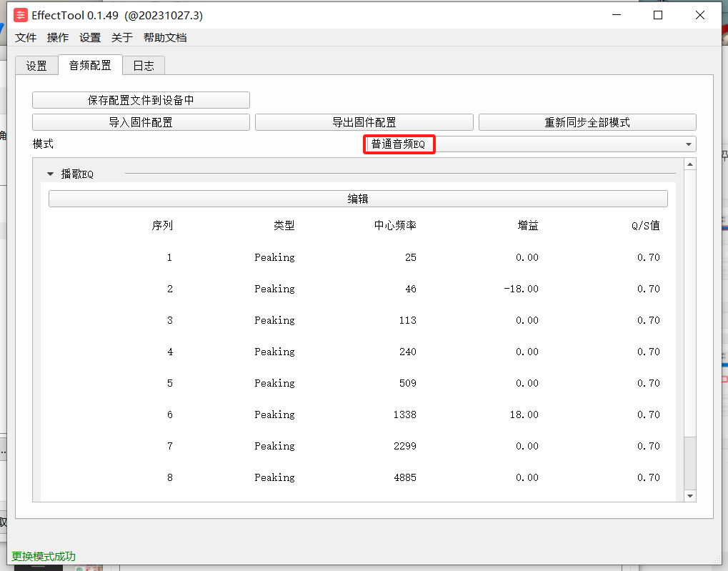Screen dimensions: 728x571
Task: Collapse the 播歌EQ section
Action: point(49,173)
